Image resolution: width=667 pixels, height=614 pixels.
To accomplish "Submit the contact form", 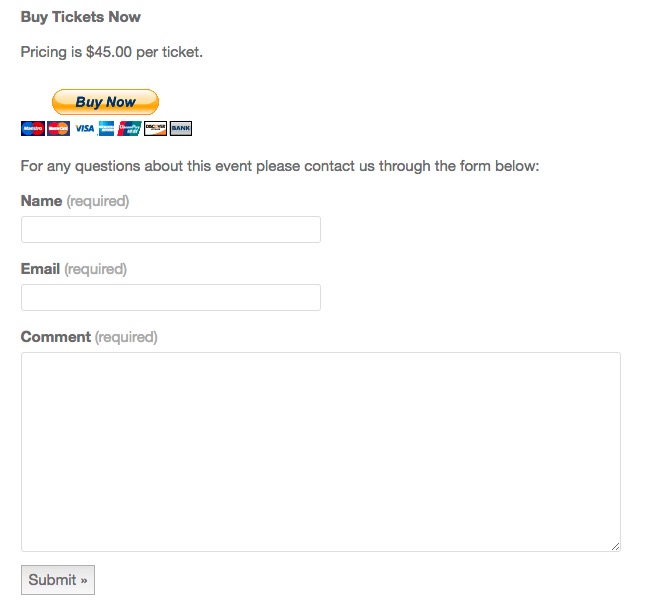I will (58, 580).
